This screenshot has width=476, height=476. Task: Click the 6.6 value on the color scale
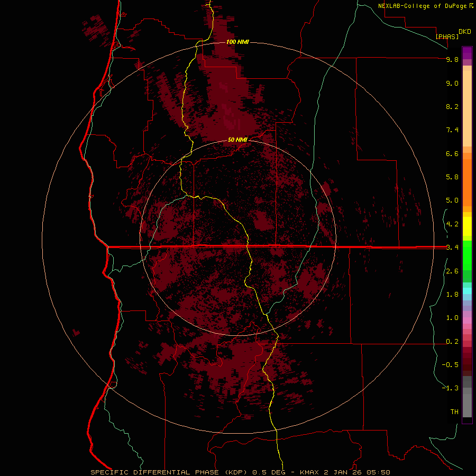pyautogui.click(x=452, y=153)
